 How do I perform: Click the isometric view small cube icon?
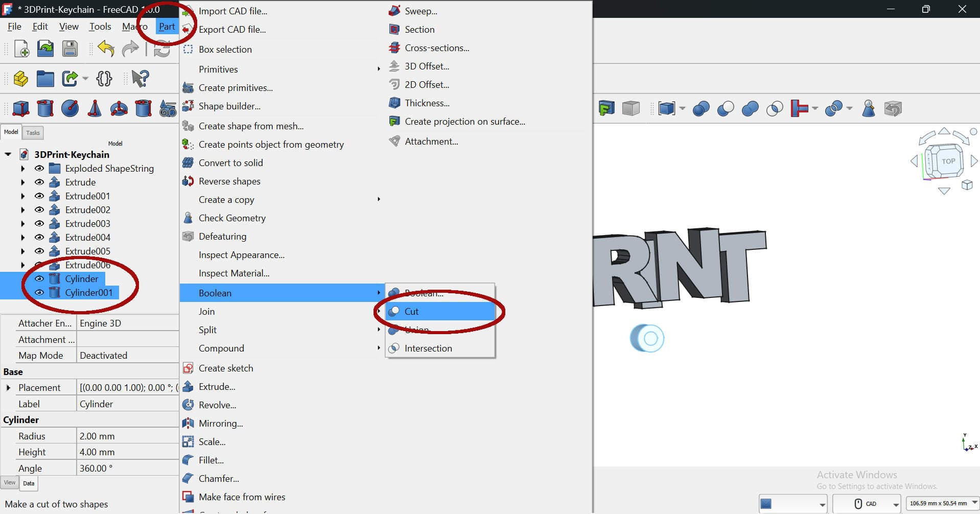967,185
